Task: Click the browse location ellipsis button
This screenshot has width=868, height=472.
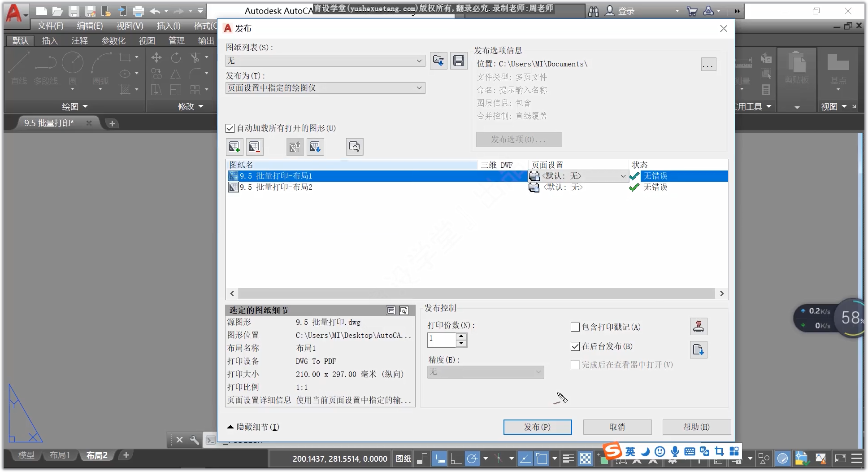Action: point(708,65)
